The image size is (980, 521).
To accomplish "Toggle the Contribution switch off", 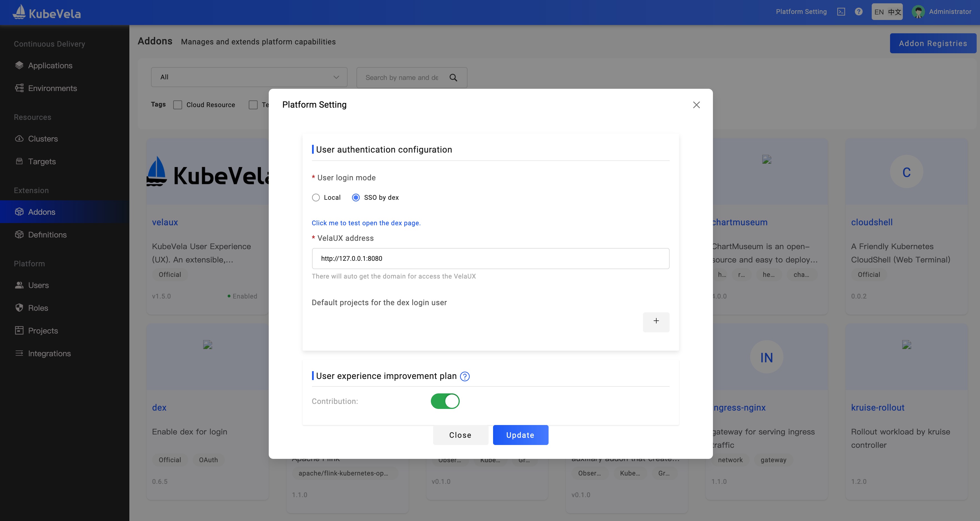I will coord(445,401).
